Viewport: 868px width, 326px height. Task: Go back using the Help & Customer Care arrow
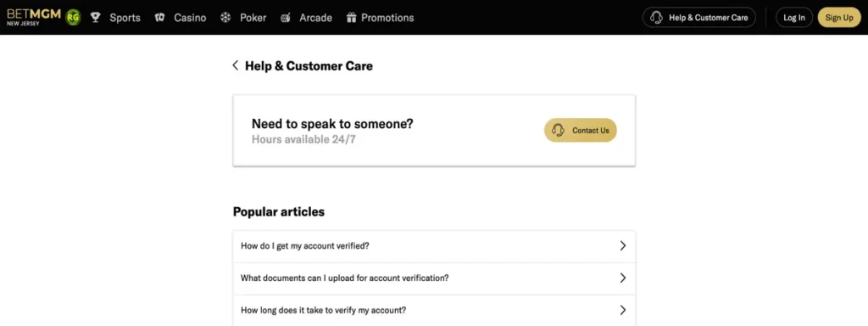pyautogui.click(x=236, y=65)
